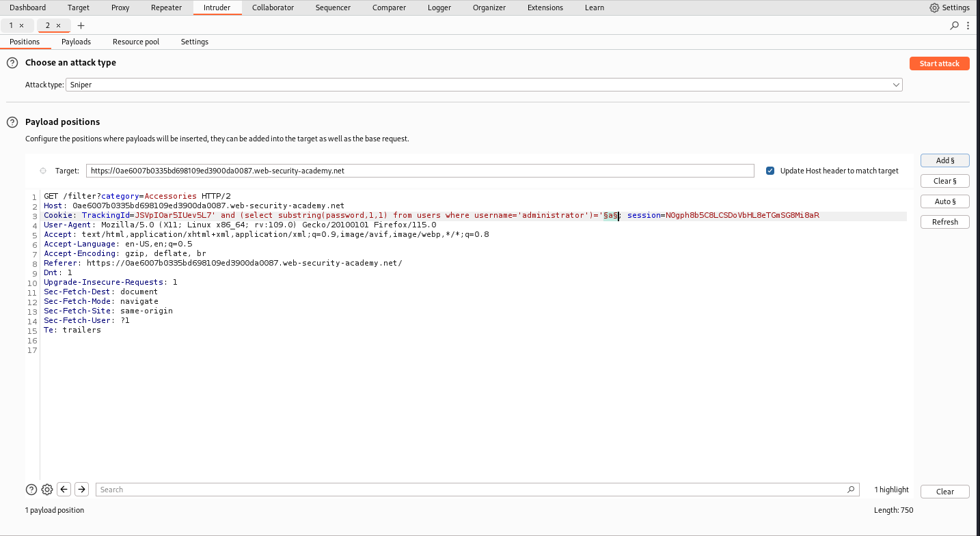Go to next search match arrow

pyautogui.click(x=82, y=489)
